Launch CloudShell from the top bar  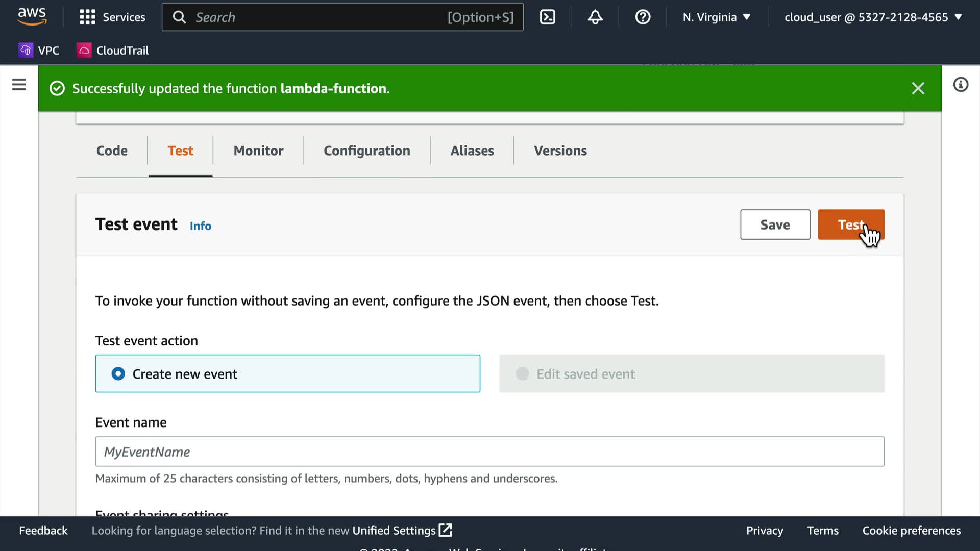547,17
